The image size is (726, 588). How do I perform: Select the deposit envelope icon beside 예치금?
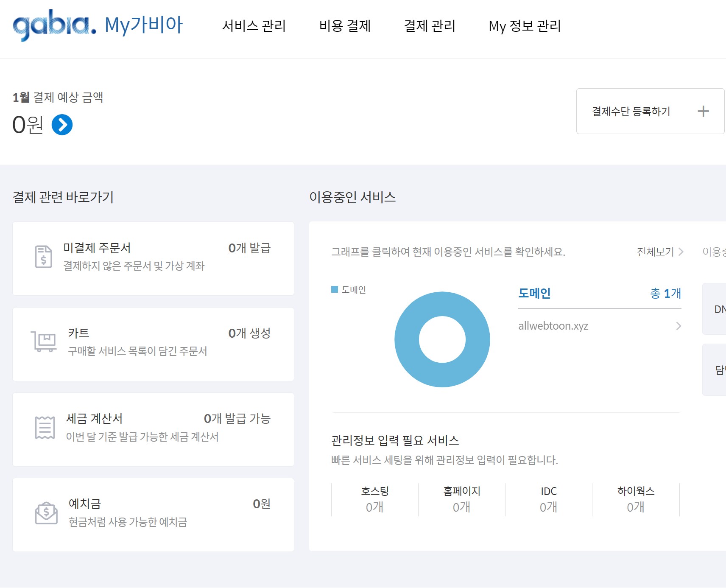click(x=46, y=512)
